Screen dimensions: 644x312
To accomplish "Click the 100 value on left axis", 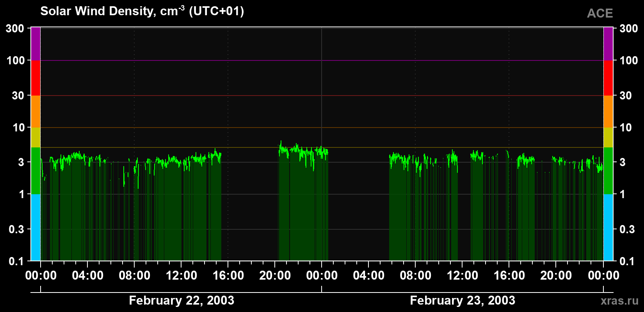I will click(16, 60).
